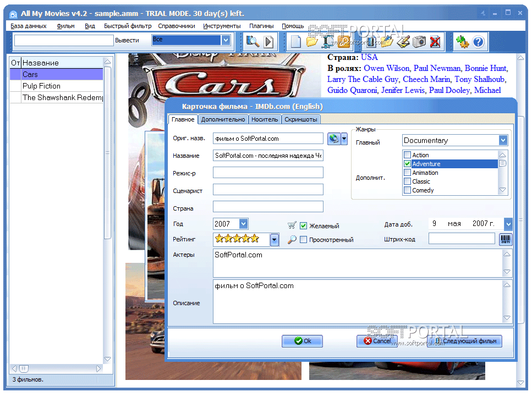Open the Вид menu
532x397 pixels.
tap(90, 26)
